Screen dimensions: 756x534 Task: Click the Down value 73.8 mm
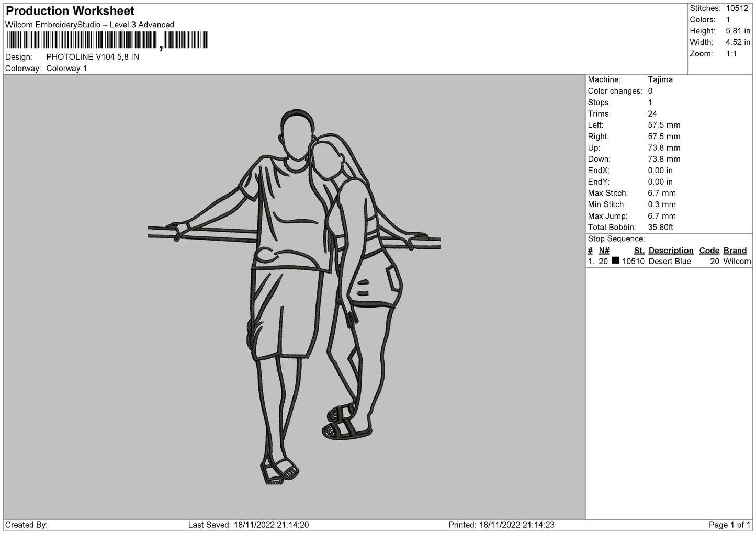pyautogui.click(x=664, y=159)
